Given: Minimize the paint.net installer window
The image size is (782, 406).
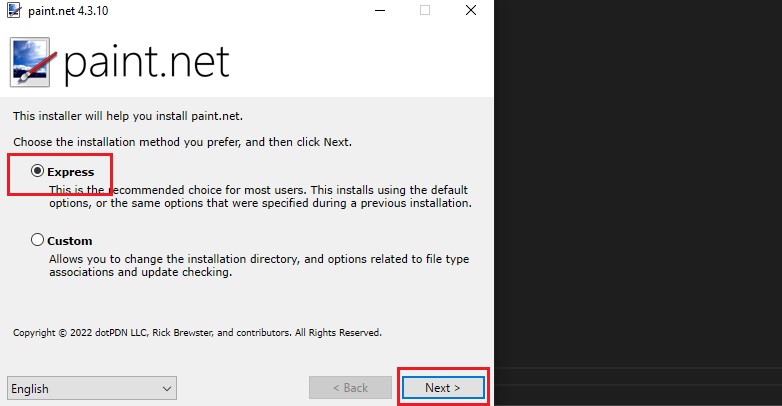Looking at the screenshot, I should click(380, 10).
